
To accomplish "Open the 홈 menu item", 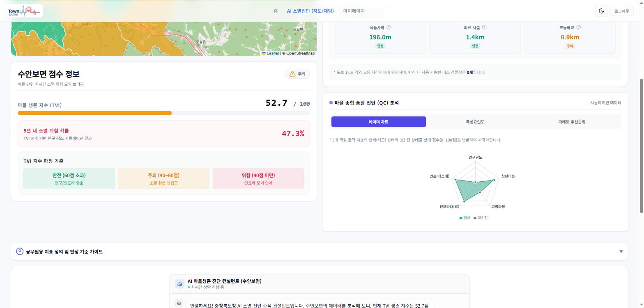I will [x=276, y=11].
